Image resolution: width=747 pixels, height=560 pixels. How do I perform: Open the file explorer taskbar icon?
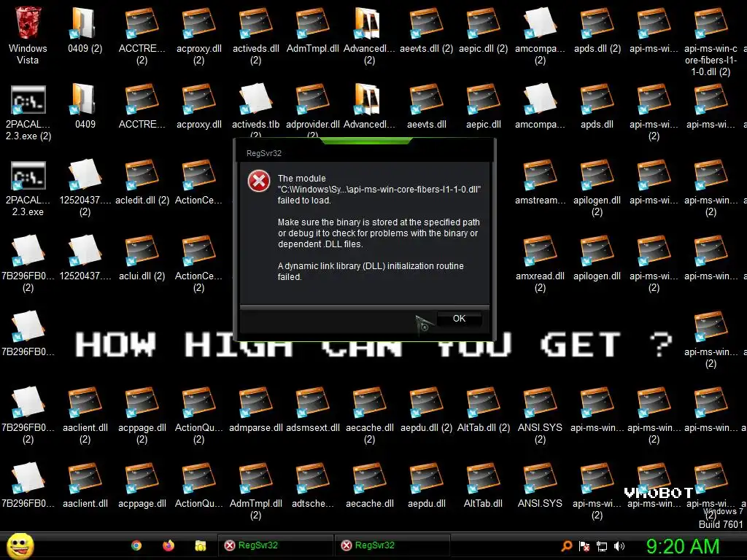(x=201, y=545)
